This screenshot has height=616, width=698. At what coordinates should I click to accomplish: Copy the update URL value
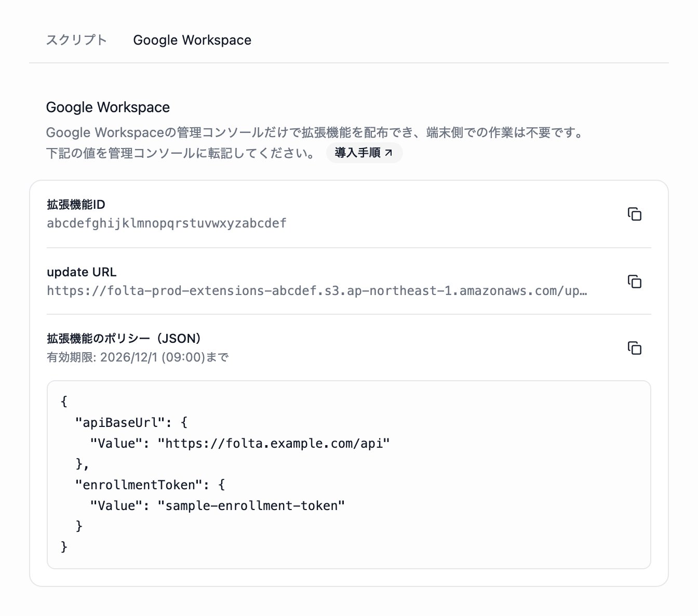(x=635, y=282)
